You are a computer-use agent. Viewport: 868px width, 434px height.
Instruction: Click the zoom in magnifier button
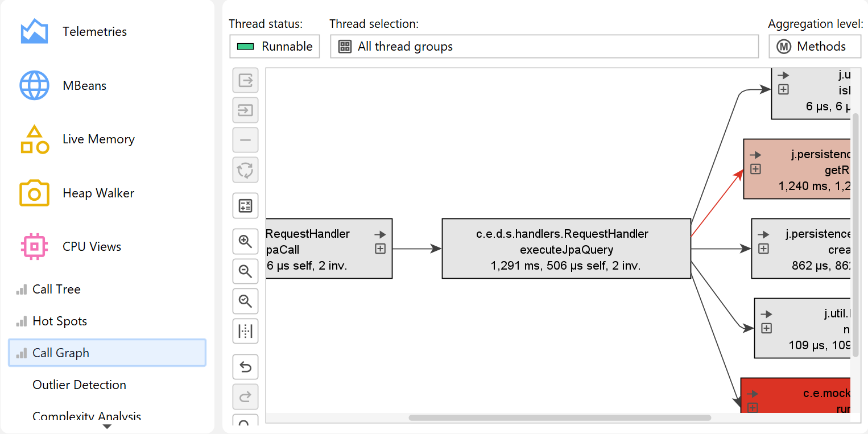[246, 242]
